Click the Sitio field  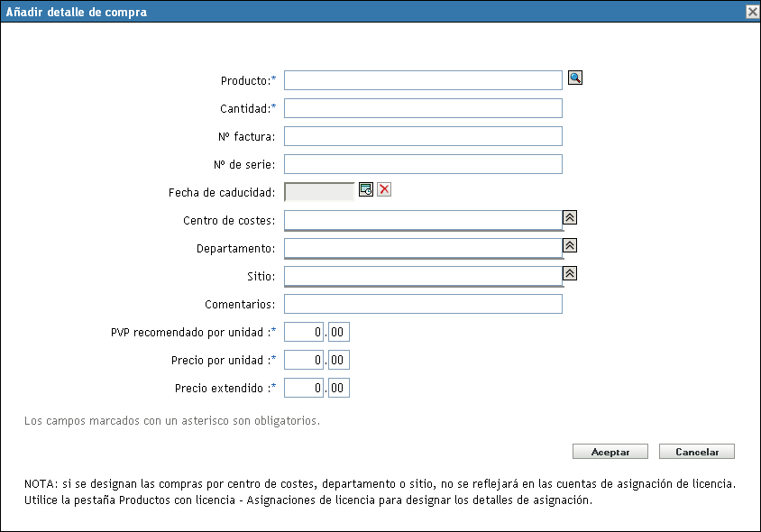[423, 276]
